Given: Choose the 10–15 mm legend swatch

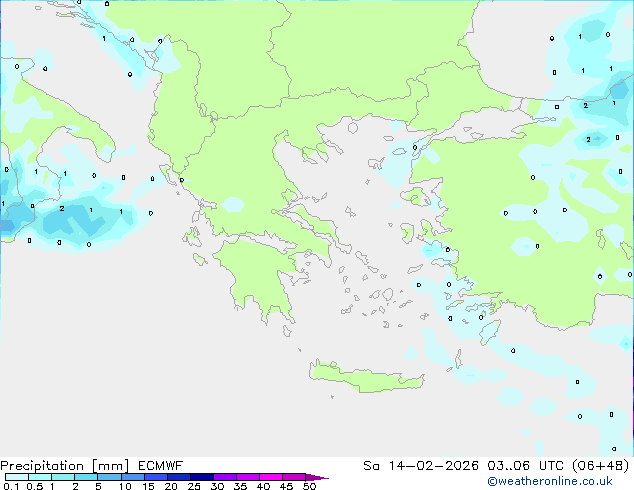Looking at the screenshot, I should [132, 477].
